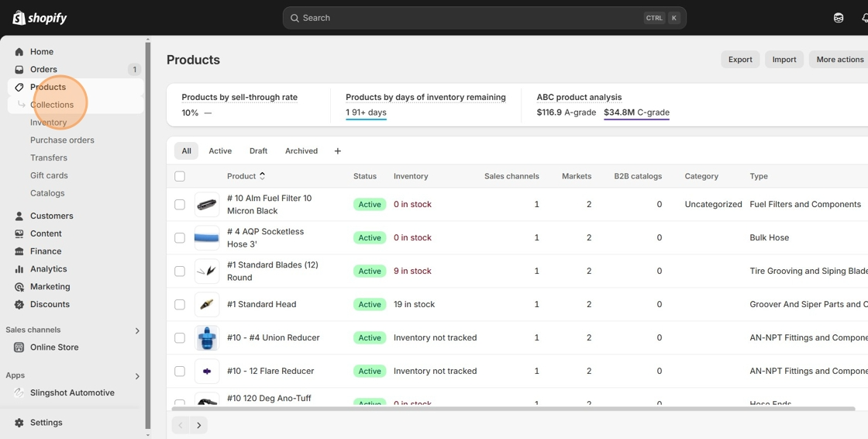Switch to the Archived tab
Image resolution: width=868 pixels, height=439 pixels.
(x=301, y=151)
